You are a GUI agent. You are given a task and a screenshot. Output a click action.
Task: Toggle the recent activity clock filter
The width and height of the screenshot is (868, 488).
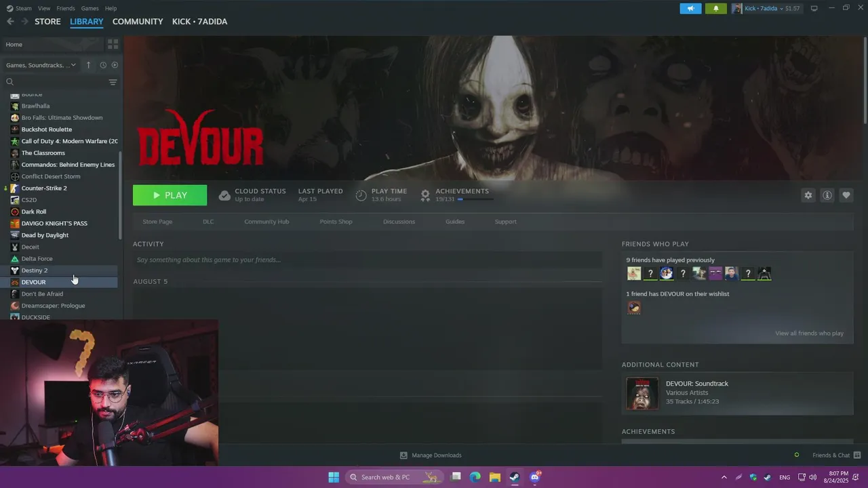[x=103, y=65]
